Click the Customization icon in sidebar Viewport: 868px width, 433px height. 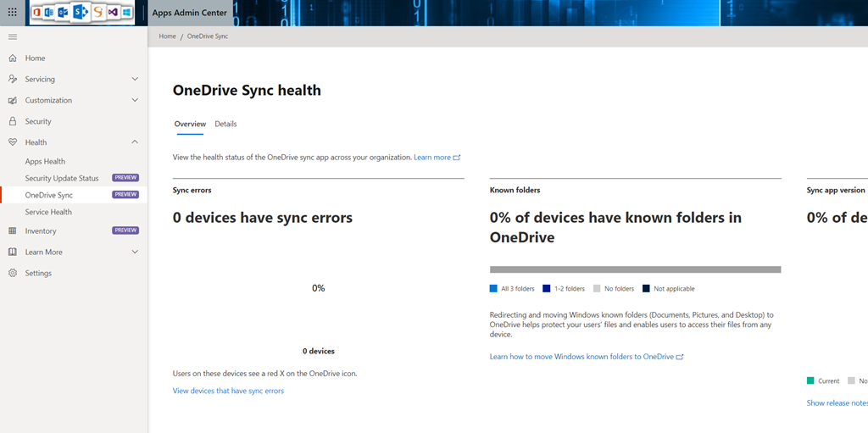pos(13,101)
